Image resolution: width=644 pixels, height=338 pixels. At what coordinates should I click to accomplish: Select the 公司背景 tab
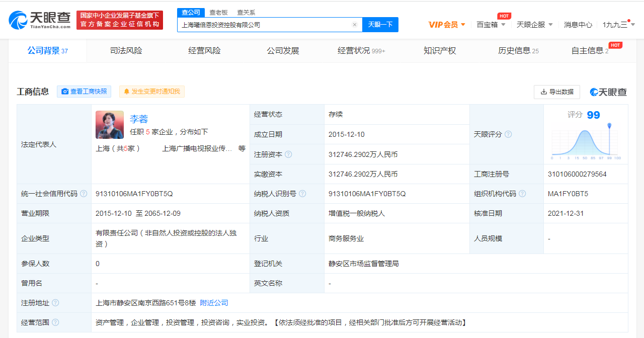click(48, 51)
